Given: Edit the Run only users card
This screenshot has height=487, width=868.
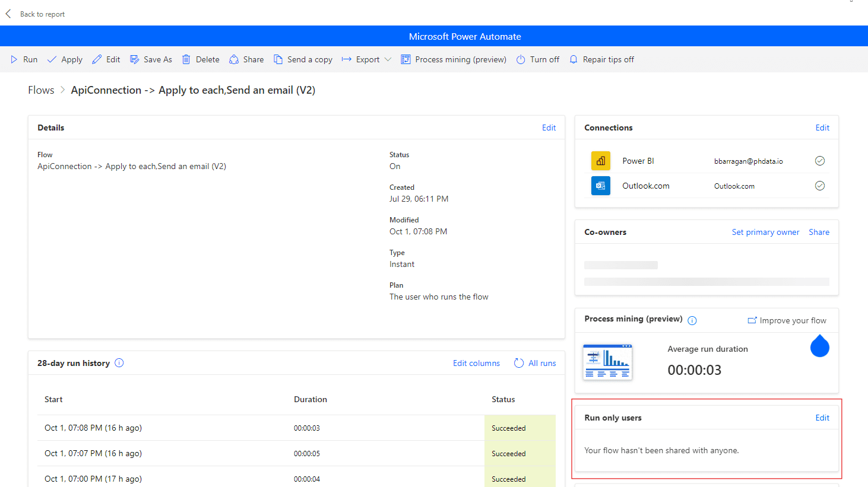Looking at the screenshot, I should [x=822, y=418].
